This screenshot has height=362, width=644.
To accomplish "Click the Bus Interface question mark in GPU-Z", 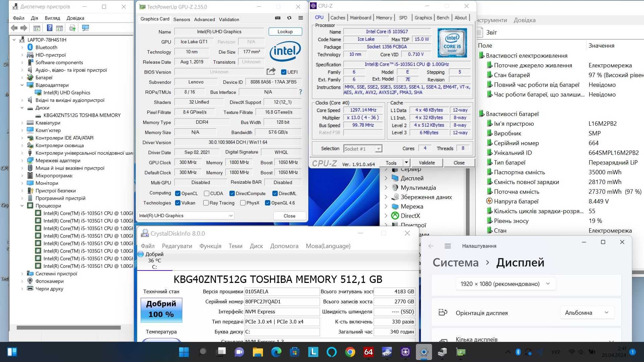I will (x=300, y=92).
